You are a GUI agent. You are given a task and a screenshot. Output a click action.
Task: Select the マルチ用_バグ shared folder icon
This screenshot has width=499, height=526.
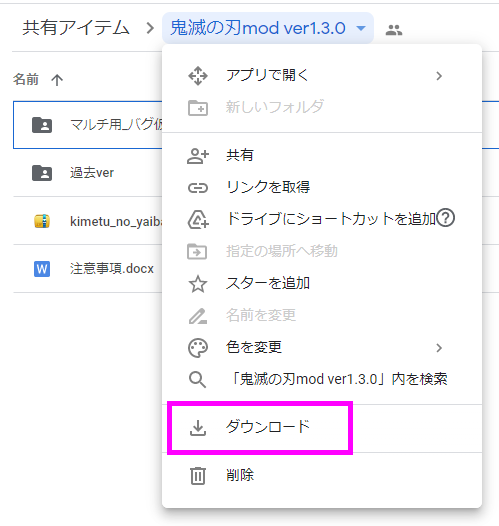pyautogui.click(x=42, y=125)
